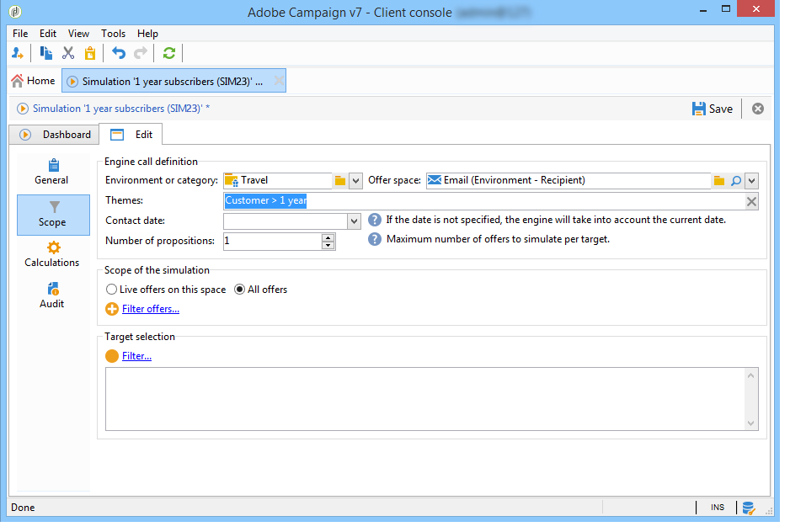
Task: Expand the Offer space dropdown arrow
Action: tap(752, 181)
